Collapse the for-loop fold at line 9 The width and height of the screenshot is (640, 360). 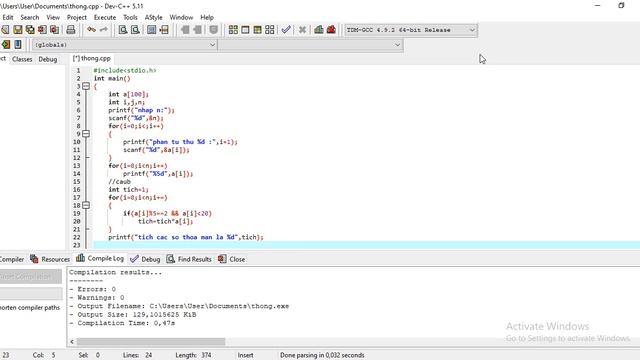(x=86, y=134)
